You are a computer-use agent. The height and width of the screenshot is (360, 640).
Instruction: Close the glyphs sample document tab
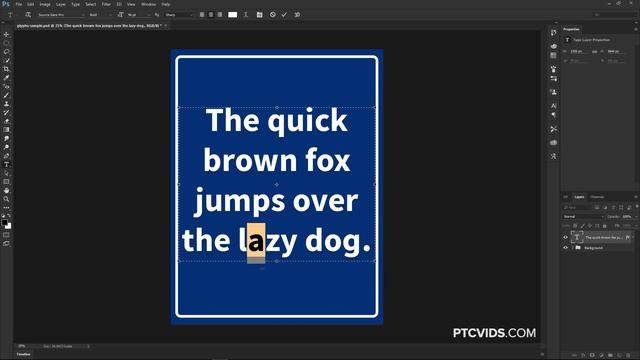click(x=166, y=25)
